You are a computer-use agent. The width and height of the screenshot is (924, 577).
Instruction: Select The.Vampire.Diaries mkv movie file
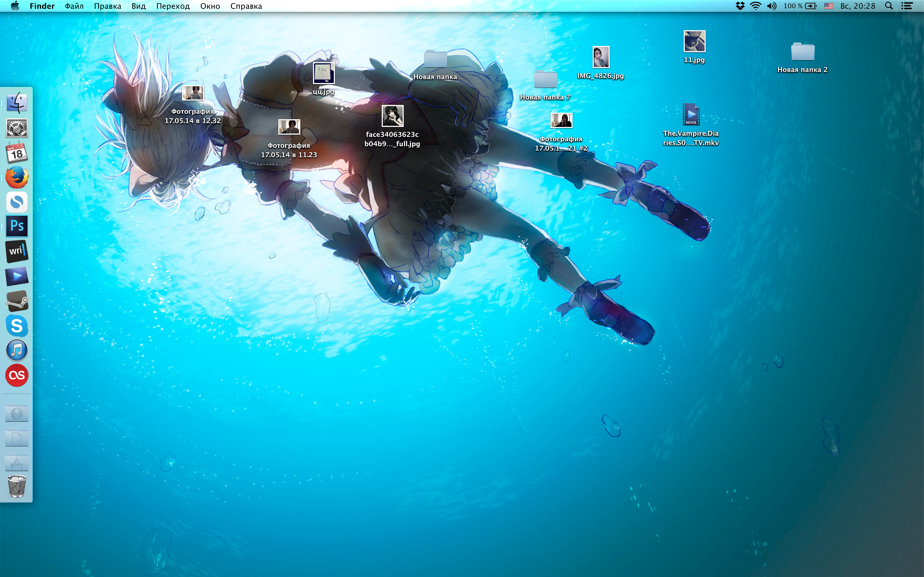(691, 115)
